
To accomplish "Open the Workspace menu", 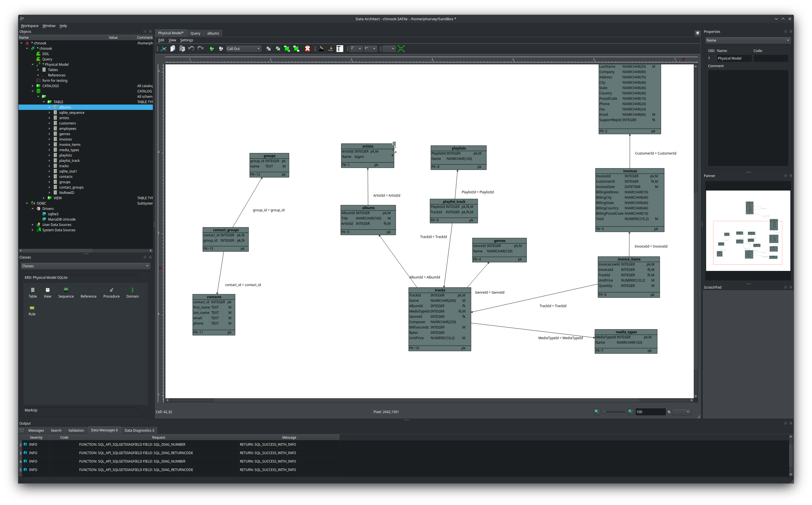I will [29, 26].
